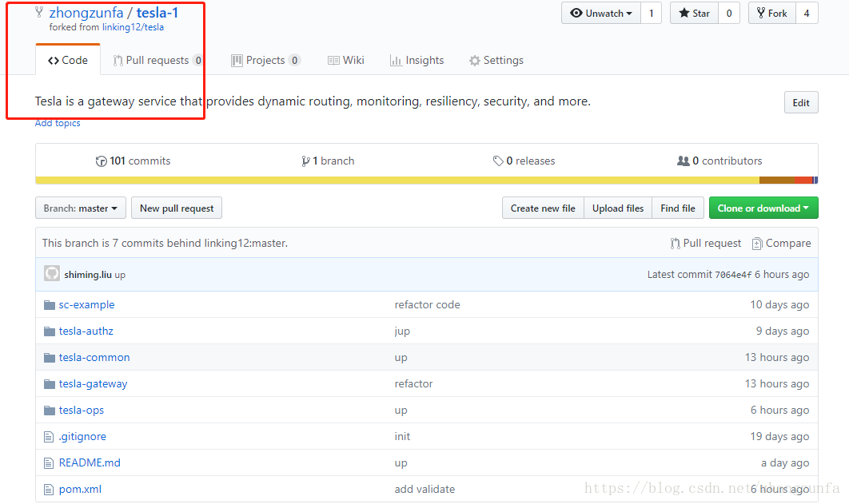The height and width of the screenshot is (504, 849).
Task: Click the Pull request icon in branch bar
Action: [x=675, y=244]
